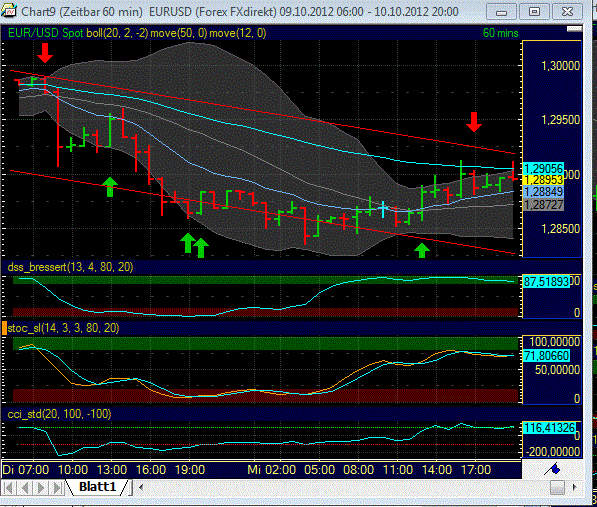This screenshot has width=597, height=507.
Task: Click the gray 1,28727 price tag
Action: 543,205
